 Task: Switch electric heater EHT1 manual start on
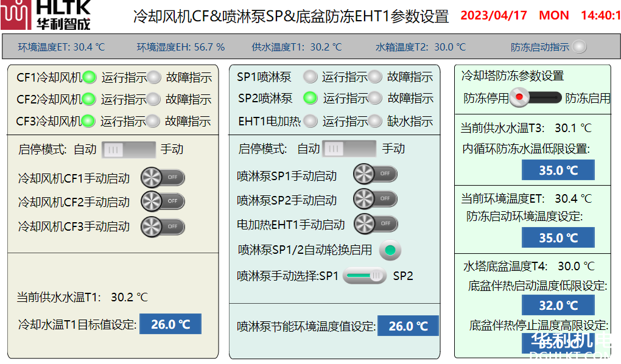click(376, 223)
